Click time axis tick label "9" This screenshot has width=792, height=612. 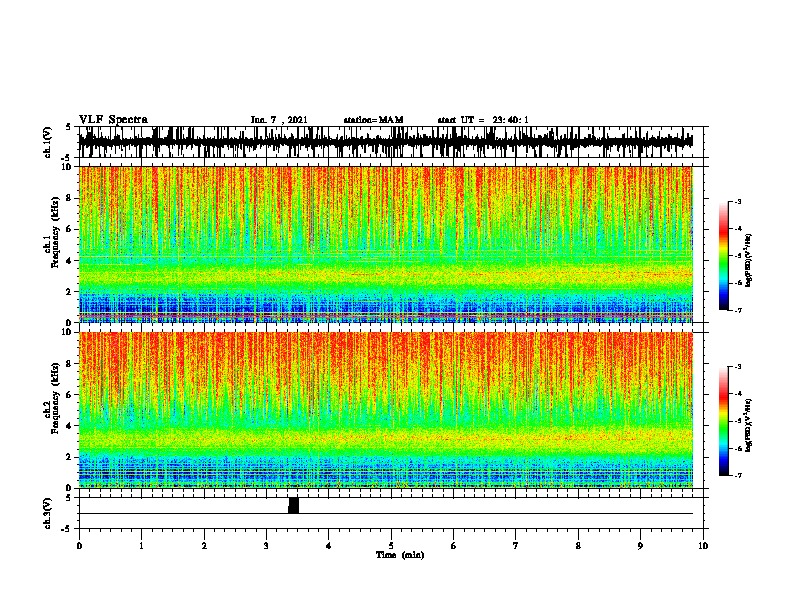[x=640, y=545]
